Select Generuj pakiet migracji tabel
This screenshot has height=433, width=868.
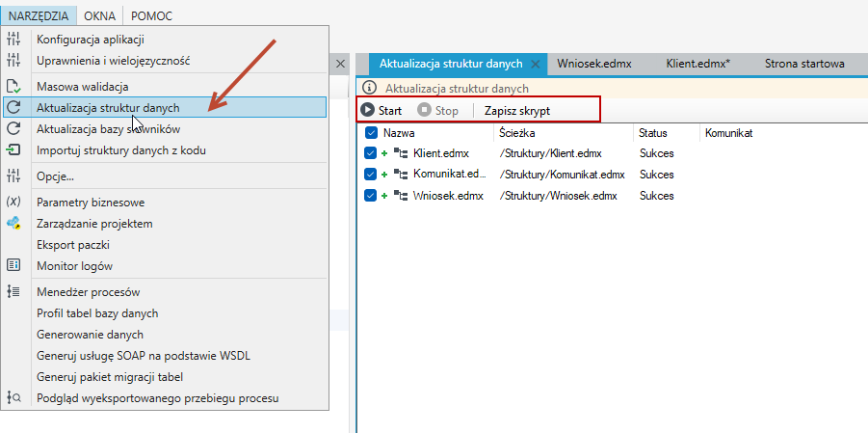165,377
